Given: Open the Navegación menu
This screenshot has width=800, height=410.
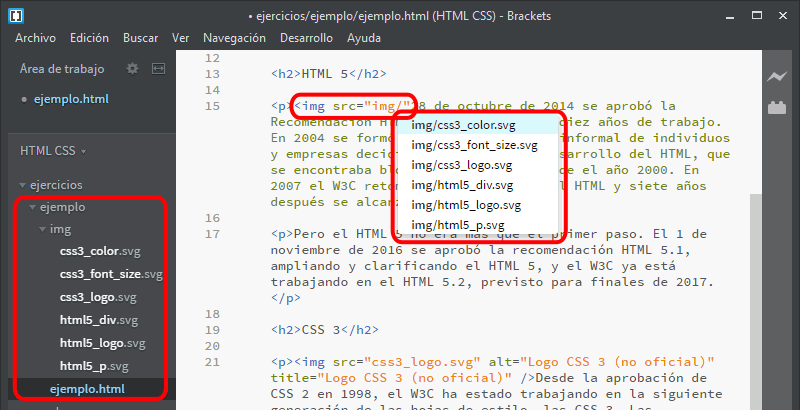Looking at the screenshot, I should (234, 38).
